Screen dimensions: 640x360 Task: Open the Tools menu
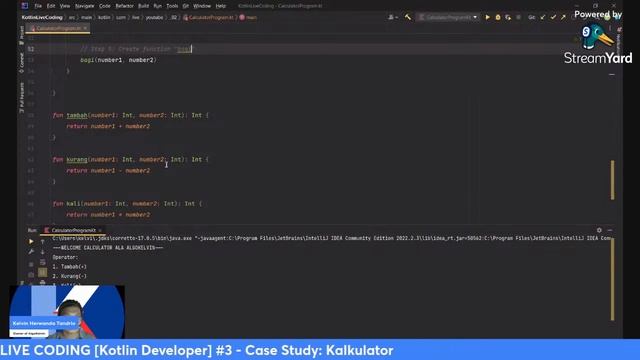(x=172, y=6)
